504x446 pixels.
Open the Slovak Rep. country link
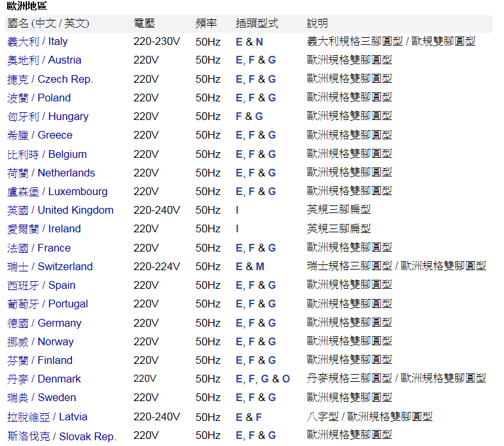point(62,436)
